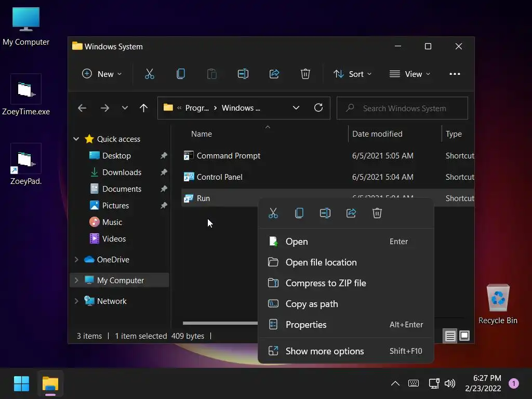Open the Recycle Bin desktop icon

tap(498, 304)
